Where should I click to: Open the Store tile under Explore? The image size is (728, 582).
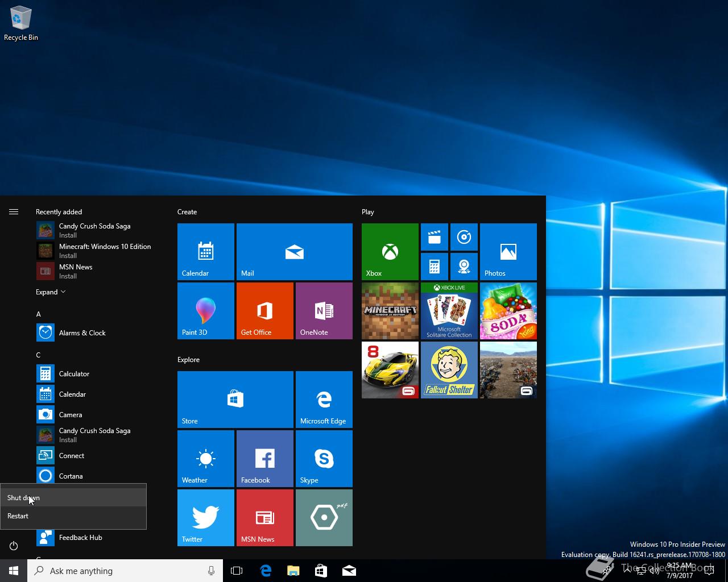point(235,400)
